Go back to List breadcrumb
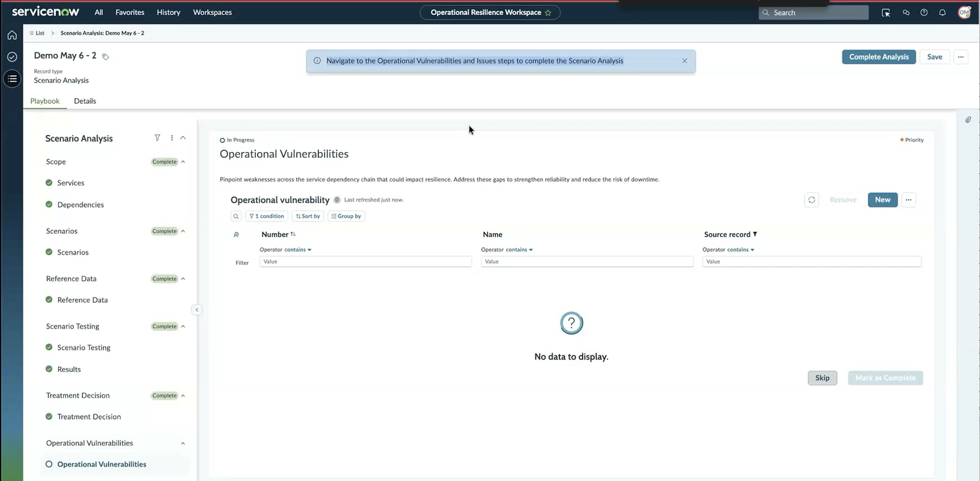 click(x=37, y=33)
